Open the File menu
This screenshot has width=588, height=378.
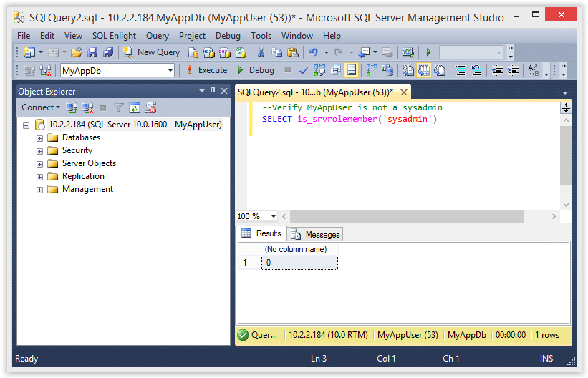tap(24, 36)
